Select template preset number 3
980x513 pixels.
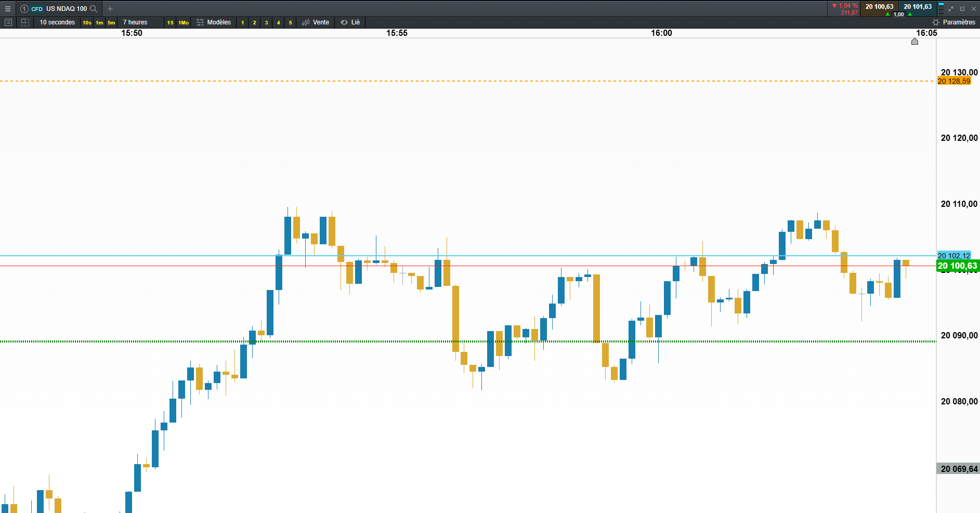click(267, 22)
